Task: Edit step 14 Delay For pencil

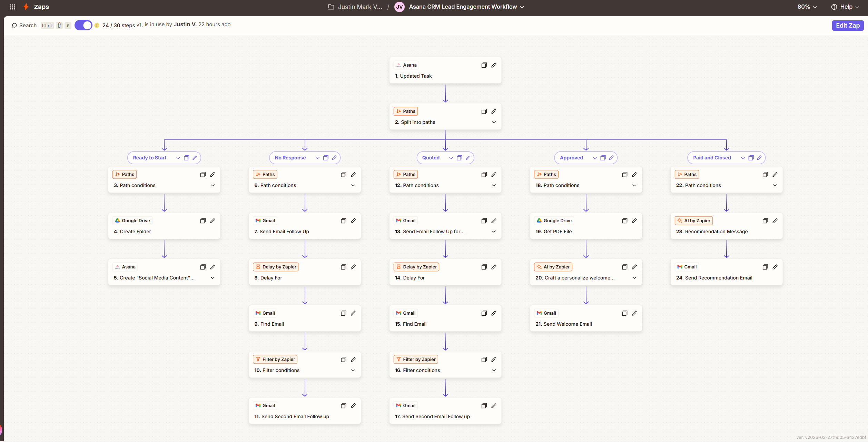Action: click(x=494, y=267)
